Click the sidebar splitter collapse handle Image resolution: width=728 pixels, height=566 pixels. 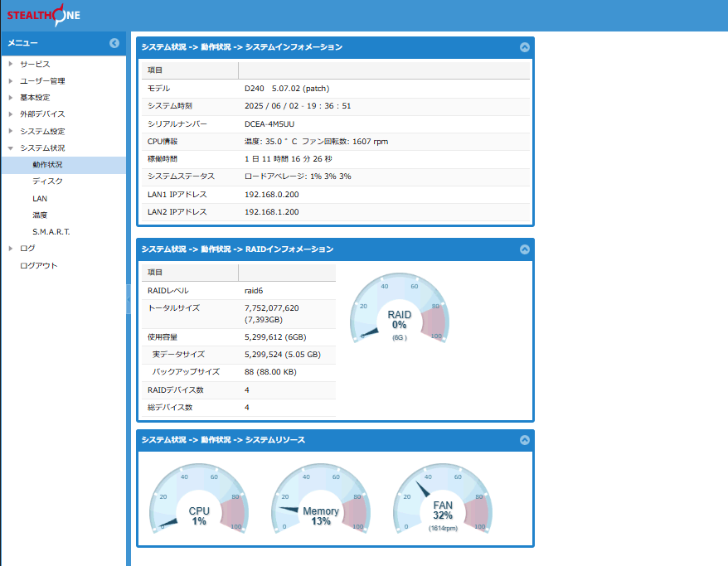point(129,299)
